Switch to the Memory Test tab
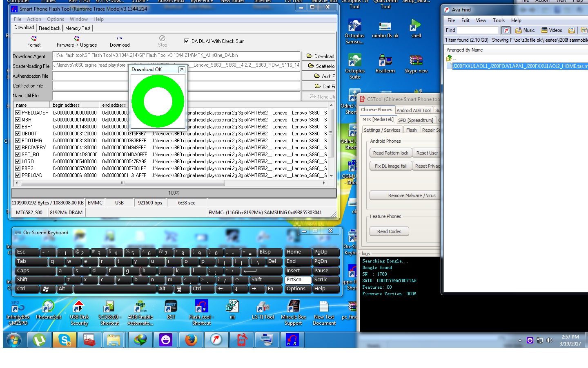Screen dimensions: 588x368 78,28
